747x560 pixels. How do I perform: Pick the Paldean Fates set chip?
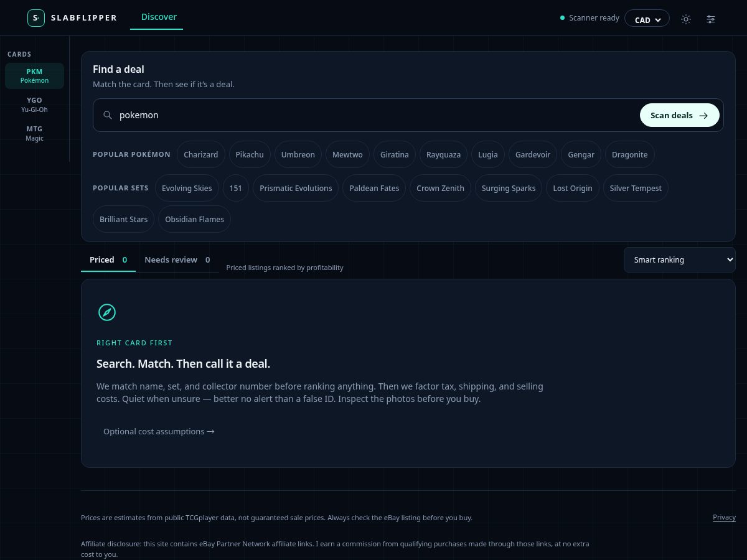coord(374,188)
